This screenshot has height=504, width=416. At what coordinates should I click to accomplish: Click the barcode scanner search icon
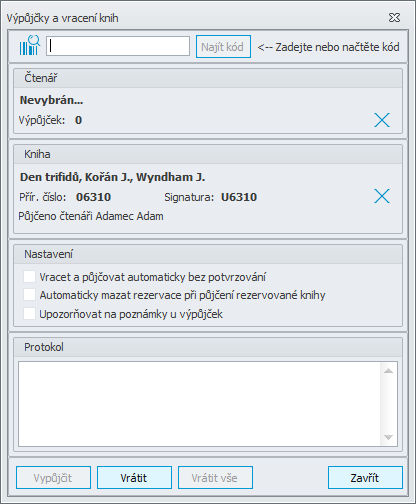[30, 45]
